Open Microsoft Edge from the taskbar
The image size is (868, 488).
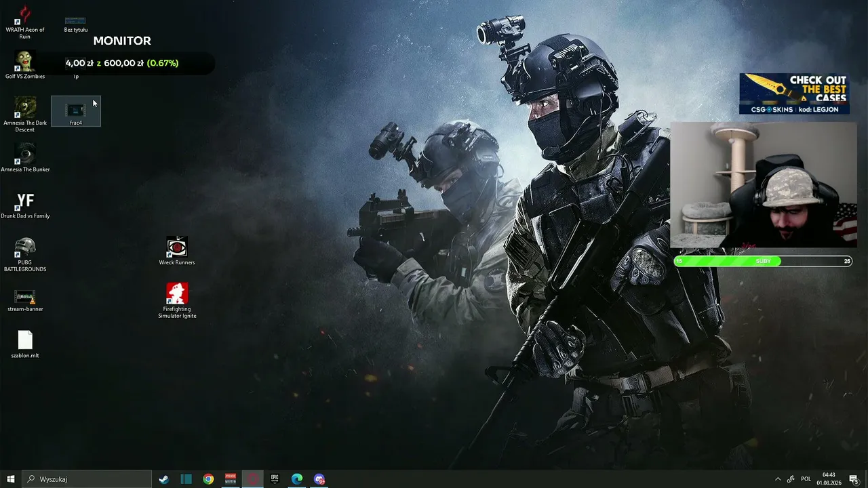click(x=297, y=479)
